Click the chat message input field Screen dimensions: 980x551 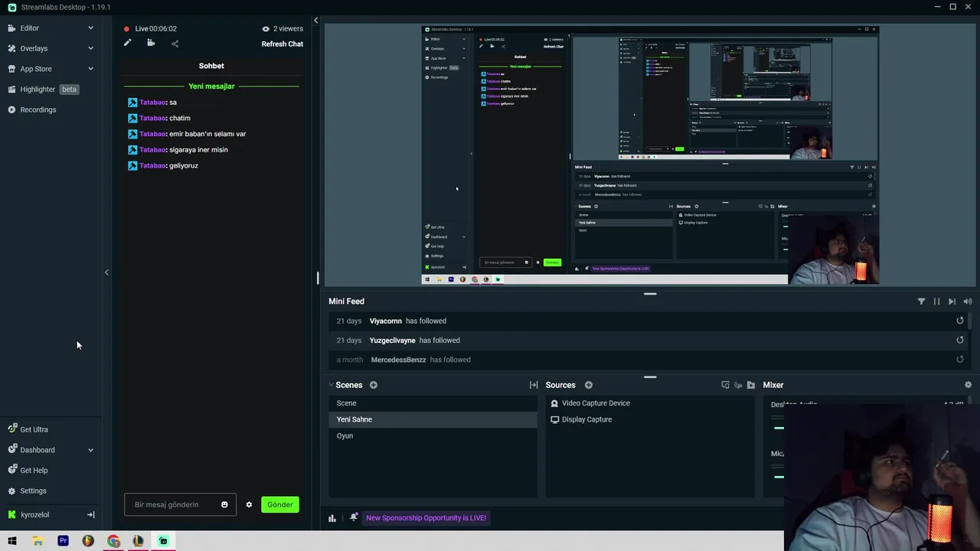(180, 504)
